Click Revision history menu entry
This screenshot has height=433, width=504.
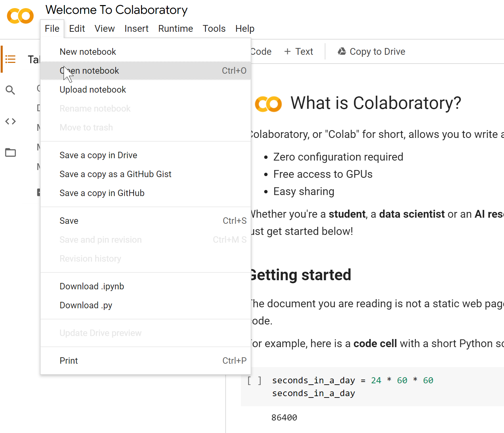(x=146, y=259)
